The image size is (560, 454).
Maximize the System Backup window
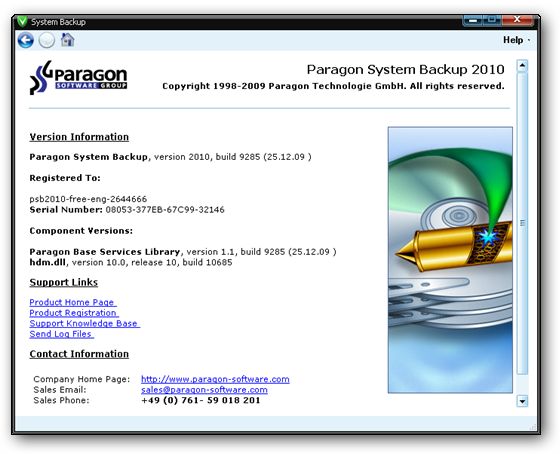(492, 20)
